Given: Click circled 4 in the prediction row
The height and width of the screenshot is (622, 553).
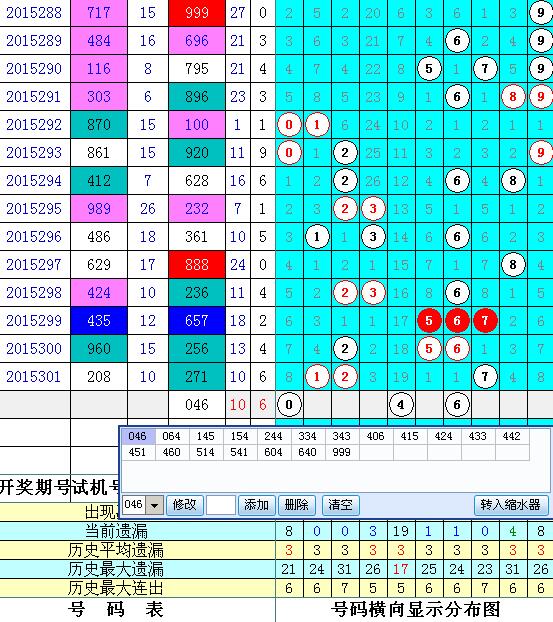Looking at the screenshot, I should point(401,405).
